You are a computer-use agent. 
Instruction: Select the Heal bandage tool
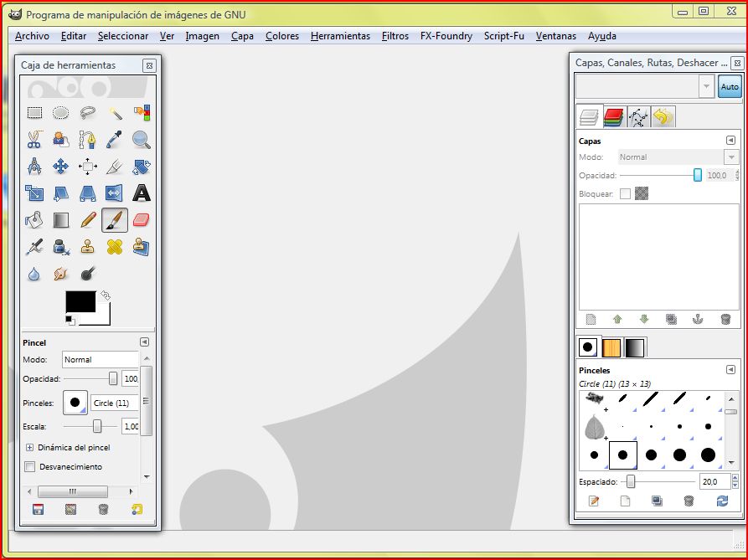[x=115, y=247]
